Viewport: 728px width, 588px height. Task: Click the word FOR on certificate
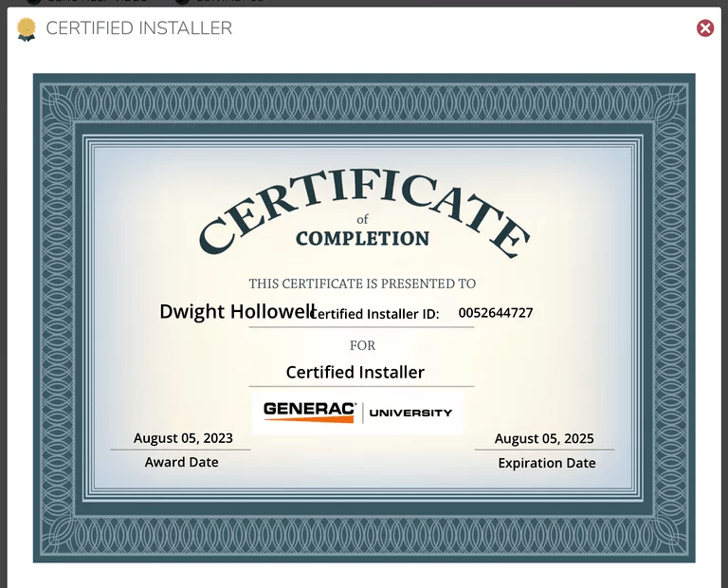(362, 345)
